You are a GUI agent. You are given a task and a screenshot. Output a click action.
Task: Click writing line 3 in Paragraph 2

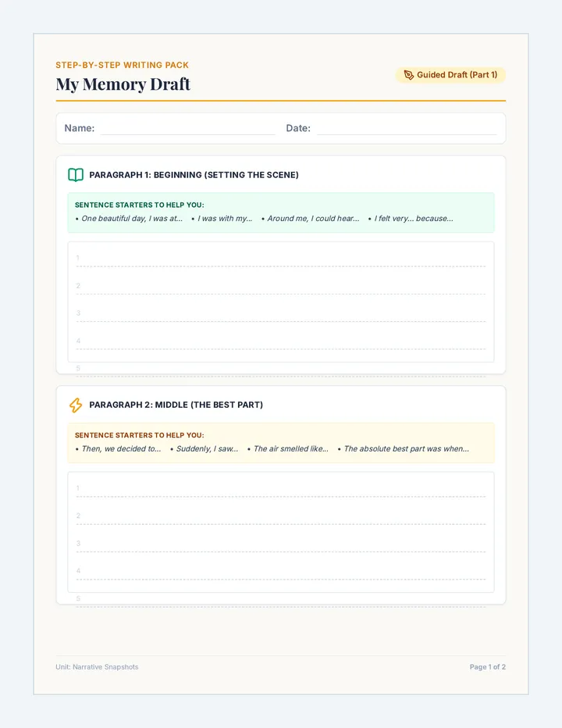(281, 544)
